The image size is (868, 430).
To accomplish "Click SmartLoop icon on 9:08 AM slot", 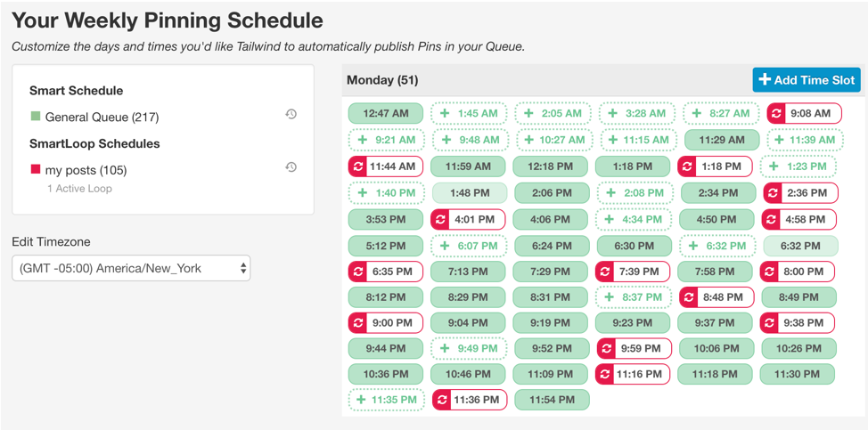I will coord(777,113).
